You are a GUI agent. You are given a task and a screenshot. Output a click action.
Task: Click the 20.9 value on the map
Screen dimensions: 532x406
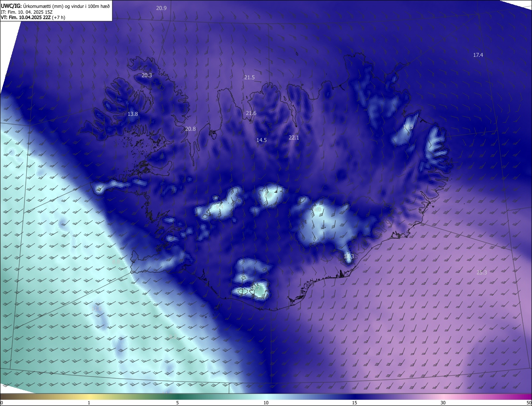(161, 8)
